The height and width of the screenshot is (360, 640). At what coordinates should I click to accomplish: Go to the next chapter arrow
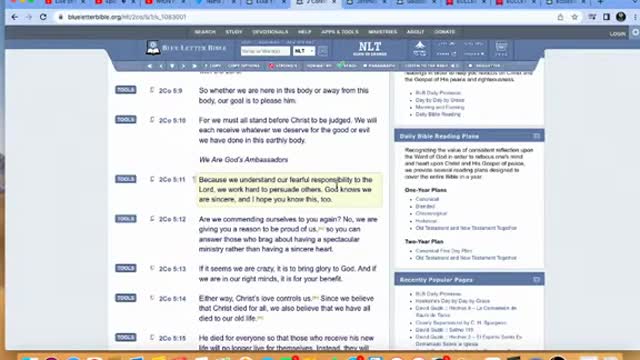tap(183, 66)
